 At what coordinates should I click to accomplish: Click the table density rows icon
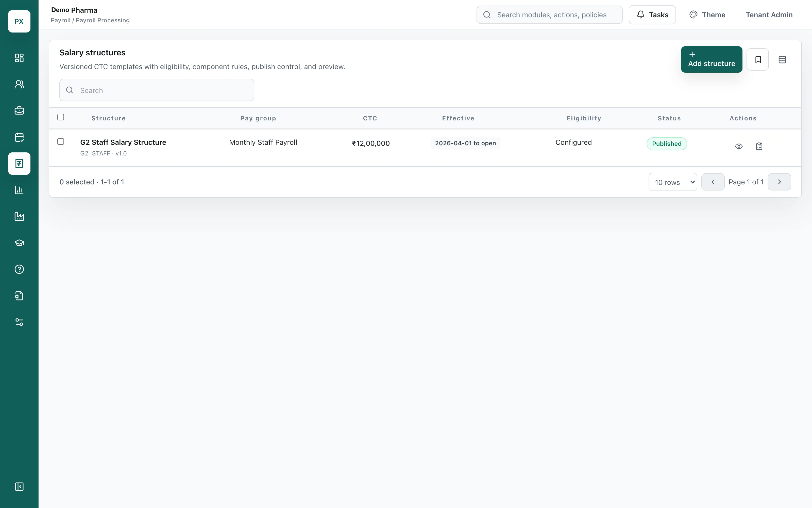(x=782, y=59)
